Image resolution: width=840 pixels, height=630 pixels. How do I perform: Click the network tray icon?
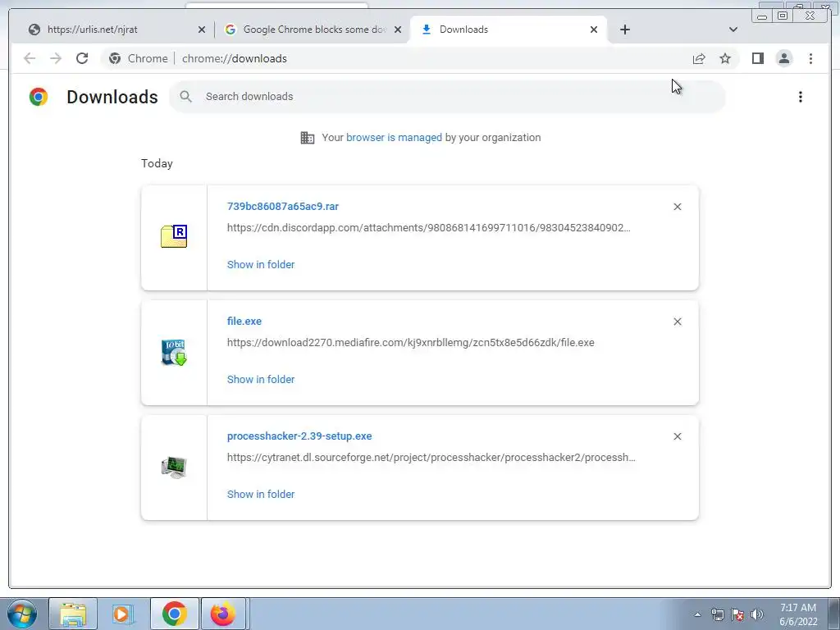pyautogui.click(x=717, y=614)
